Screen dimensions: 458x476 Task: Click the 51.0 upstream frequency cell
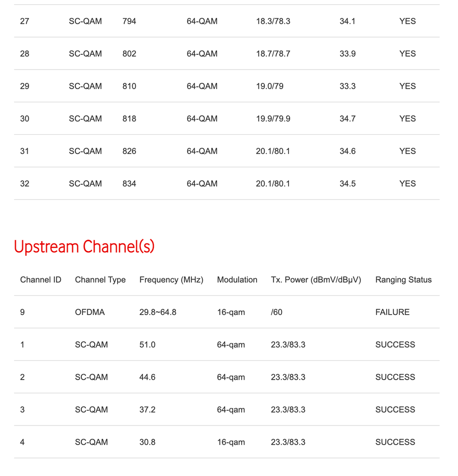coord(147,344)
